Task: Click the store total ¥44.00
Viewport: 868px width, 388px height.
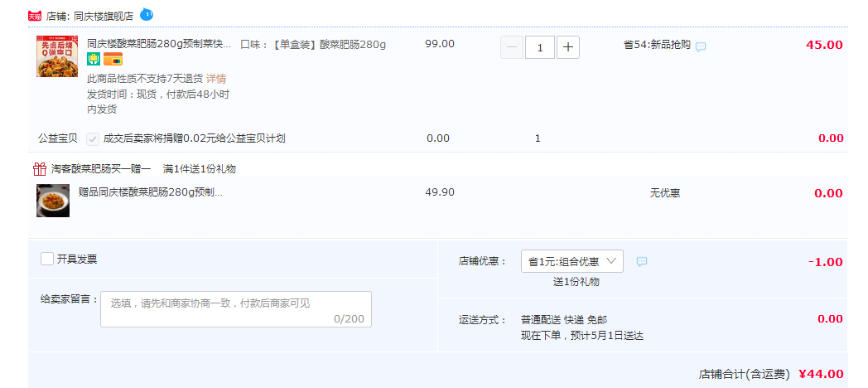Action: point(821,374)
